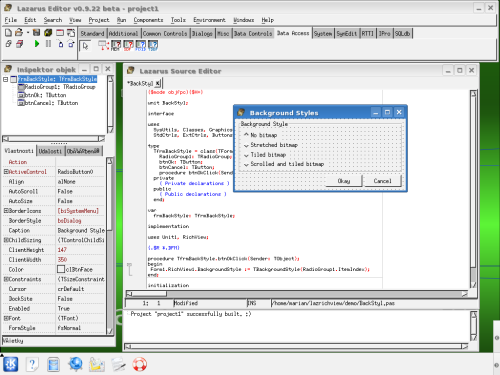
Task: Click the source editor horizontal scrollbar
Action: coord(297,294)
